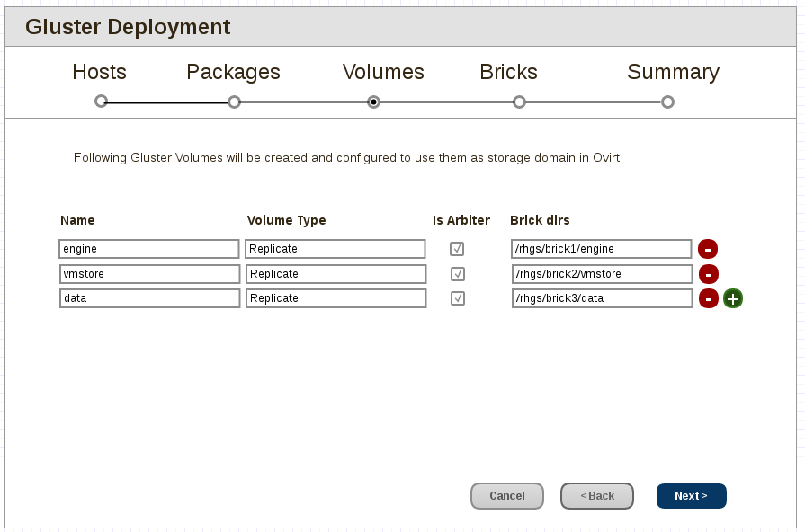Image resolution: width=805 pixels, height=532 pixels.
Task: Disable Is Arbiter for vmstore
Action: [458, 274]
